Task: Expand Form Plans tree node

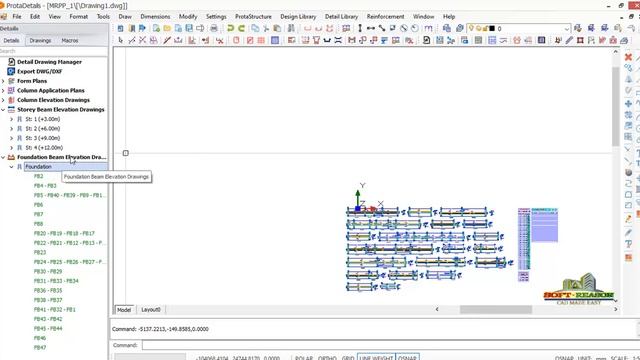Action: click(3, 81)
